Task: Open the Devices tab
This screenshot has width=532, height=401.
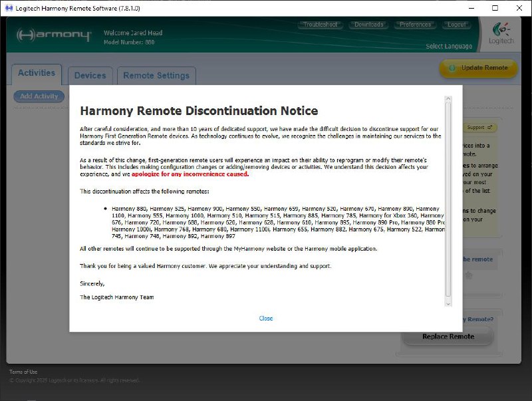Action: coord(90,76)
